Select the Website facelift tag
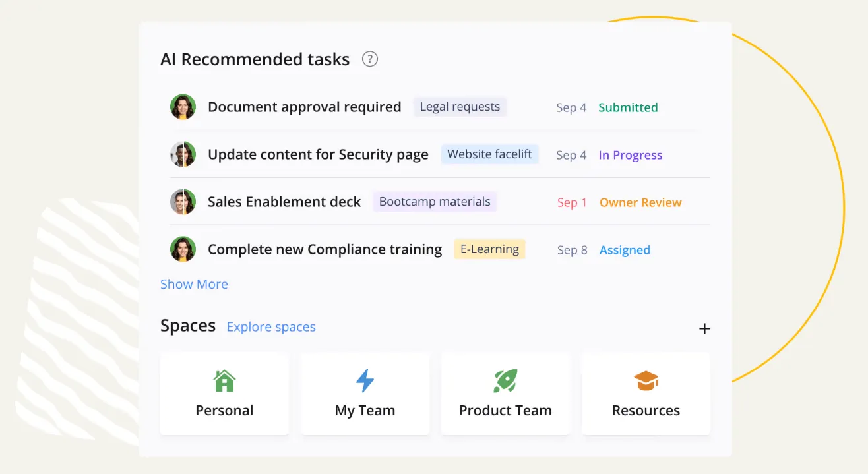This screenshot has width=868, height=474. click(489, 154)
